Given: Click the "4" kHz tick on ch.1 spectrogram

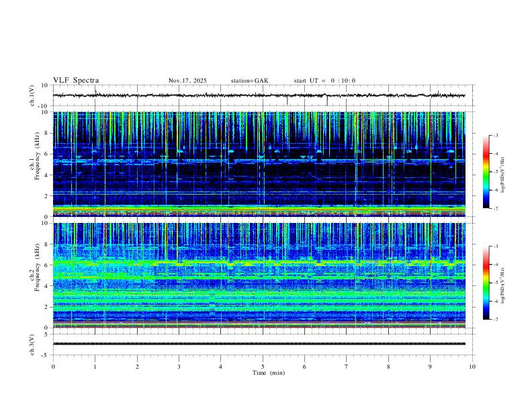Looking at the screenshot, I should [x=47, y=175].
